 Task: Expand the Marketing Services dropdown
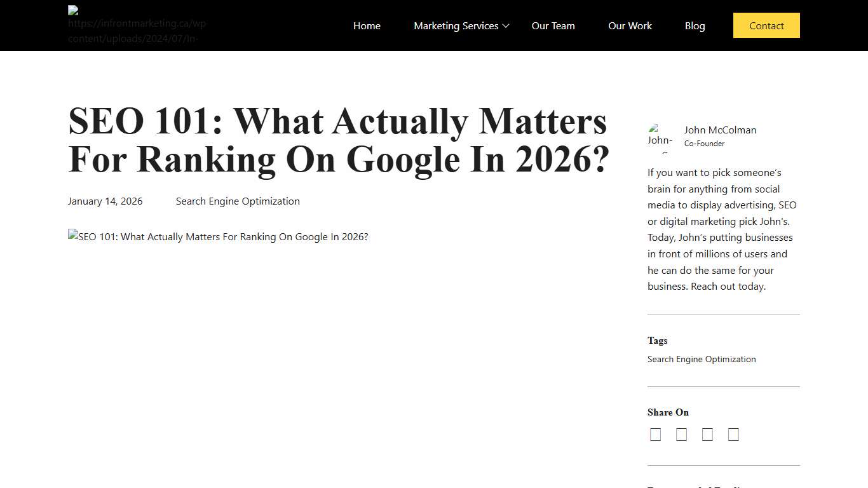tap(456, 25)
